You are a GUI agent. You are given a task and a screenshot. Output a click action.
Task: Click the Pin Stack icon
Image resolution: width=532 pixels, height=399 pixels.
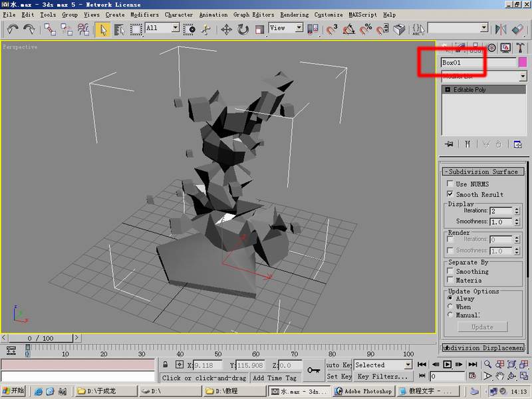[x=450, y=144]
